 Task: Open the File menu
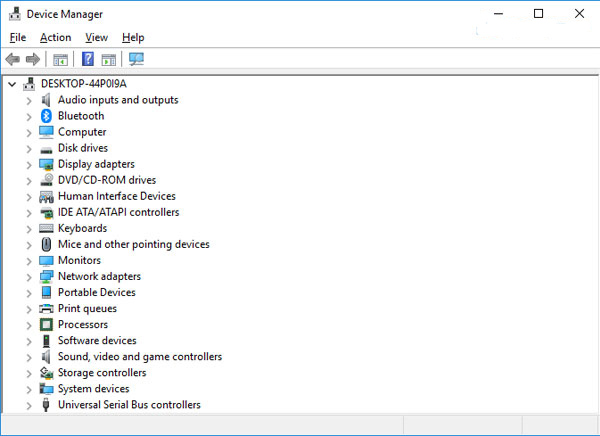tap(18, 38)
